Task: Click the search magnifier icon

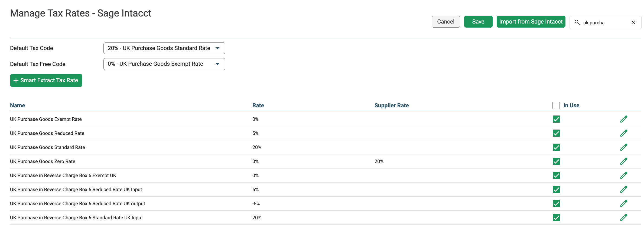Action: coord(577,22)
